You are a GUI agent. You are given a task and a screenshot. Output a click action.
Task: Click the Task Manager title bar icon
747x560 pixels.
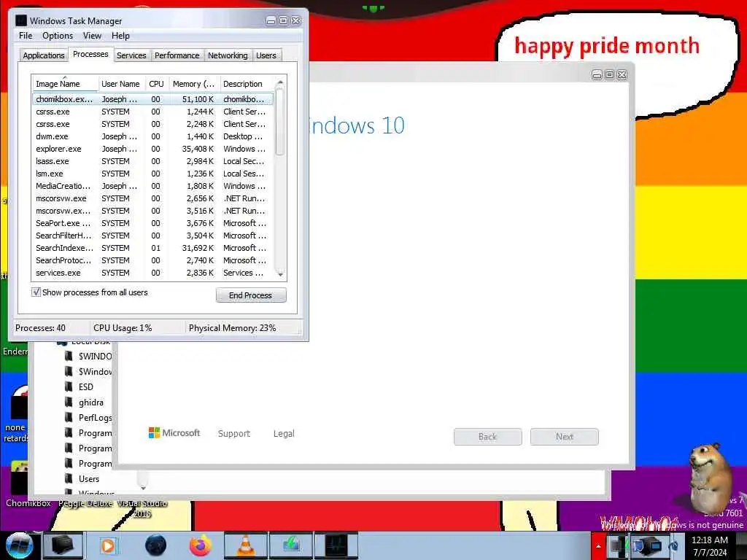(21, 20)
